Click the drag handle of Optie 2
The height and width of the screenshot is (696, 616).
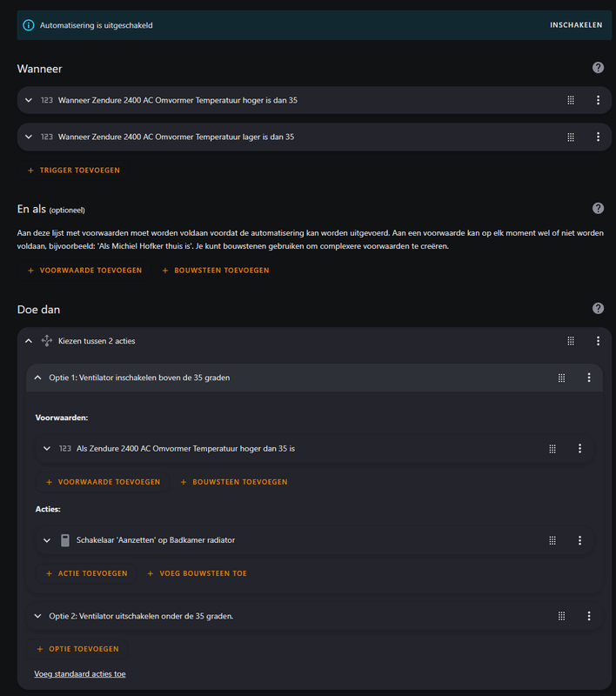(561, 615)
